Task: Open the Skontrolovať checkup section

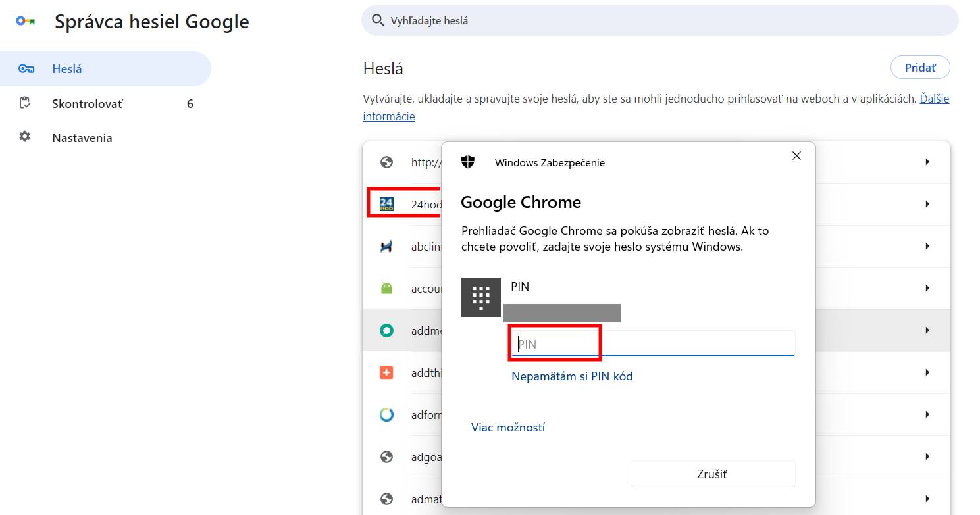Action: (105, 103)
